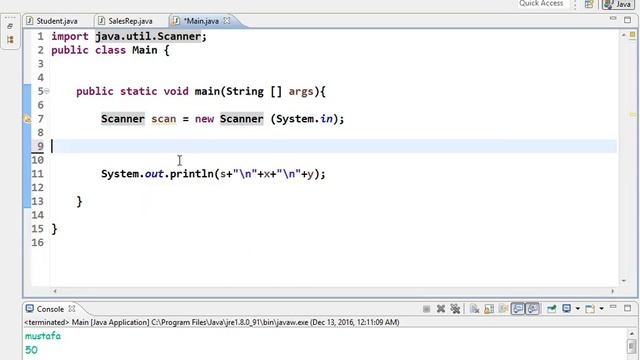
Task: Click the 'public static void main' line
Action: coord(201,91)
